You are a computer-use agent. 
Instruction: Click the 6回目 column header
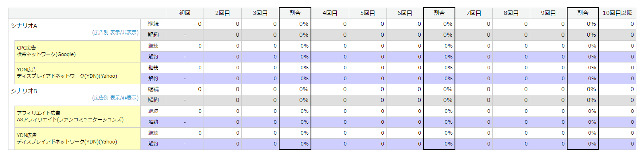tap(405, 13)
